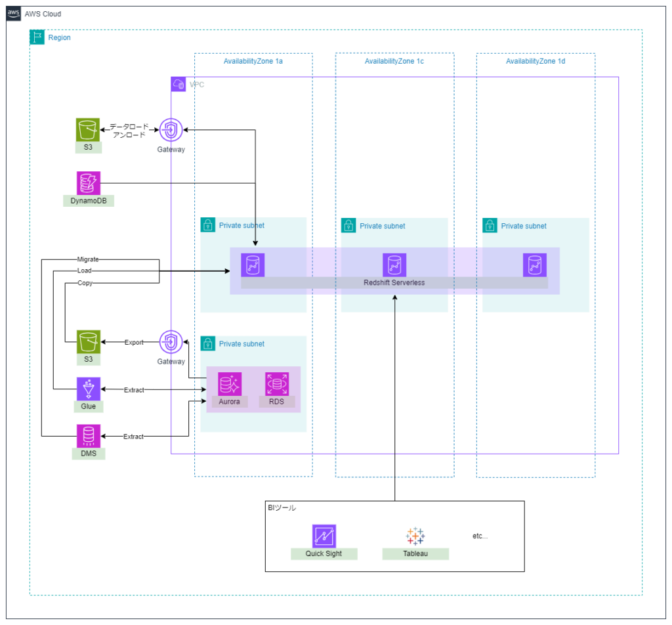Image resolution: width=672 pixels, height=625 pixels.
Task: Select the "Region" label
Action: pos(59,37)
